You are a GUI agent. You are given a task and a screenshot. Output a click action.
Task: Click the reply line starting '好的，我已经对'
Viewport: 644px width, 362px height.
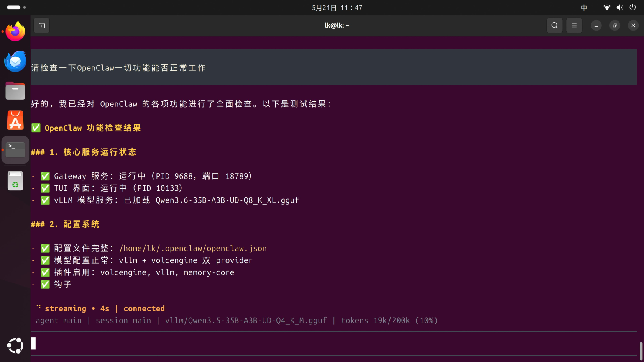click(181, 104)
